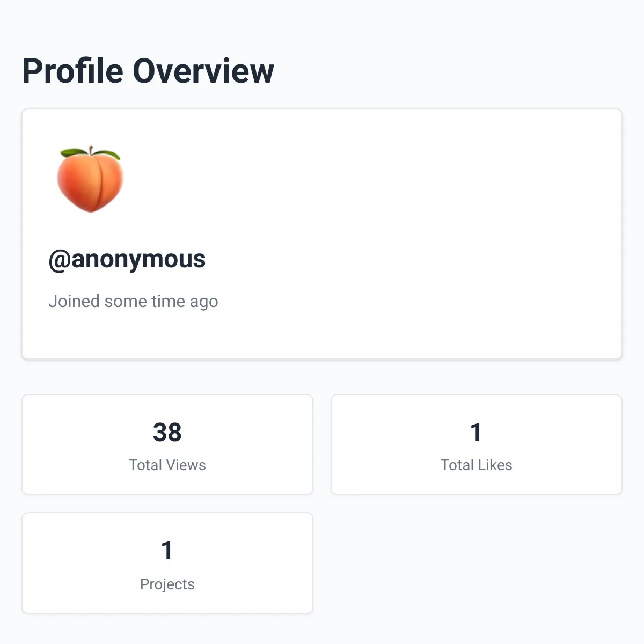Click the number 1 in Projects
The image size is (644, 644).
point(167,551)
